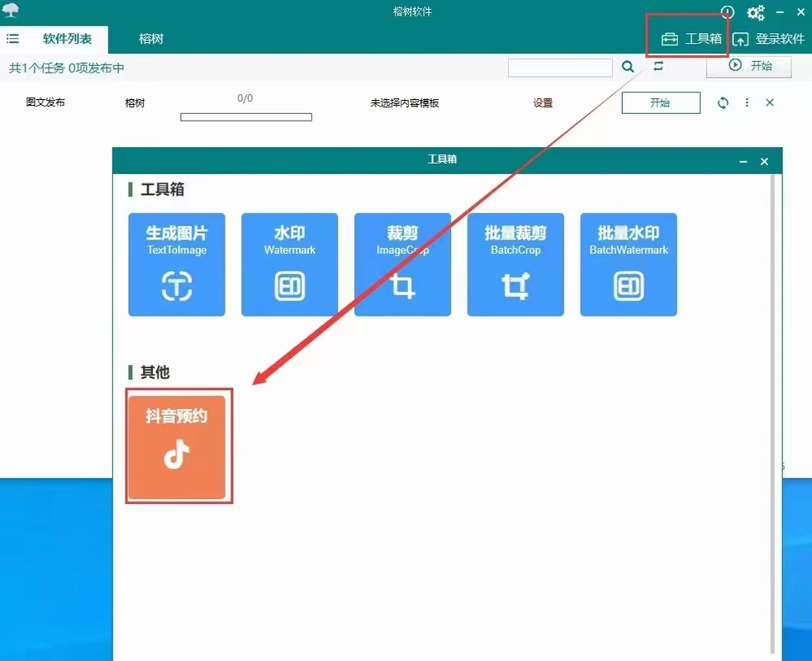812x661 pixels.
Task: Refresh the 图文发布 task row
Action: [723, 102]
